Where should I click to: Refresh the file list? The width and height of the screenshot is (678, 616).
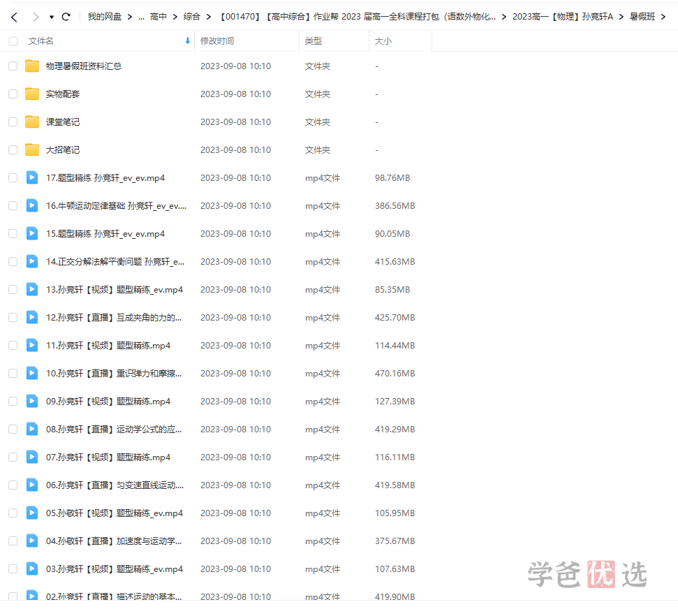pyautogui.click(x=66, y=17)
